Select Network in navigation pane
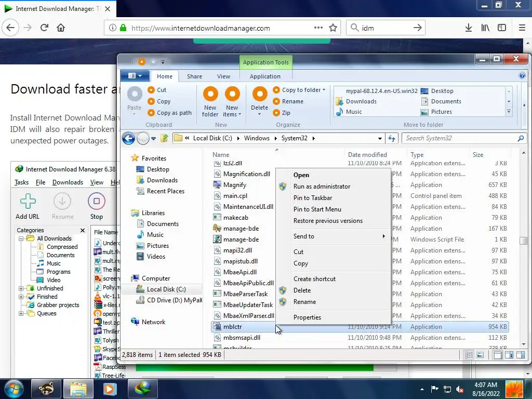 point(148,322)
